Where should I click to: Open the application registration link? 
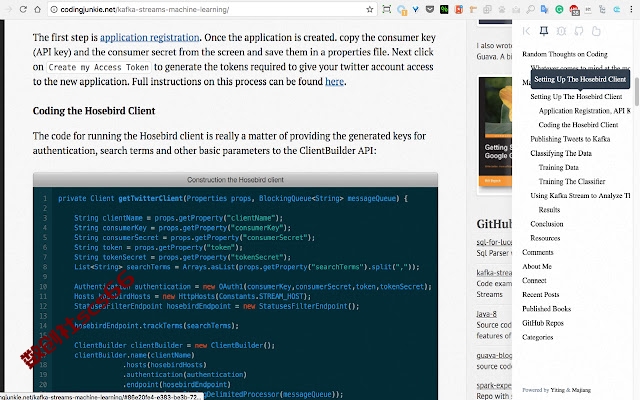pyautogui.click(x=149, y=38)
